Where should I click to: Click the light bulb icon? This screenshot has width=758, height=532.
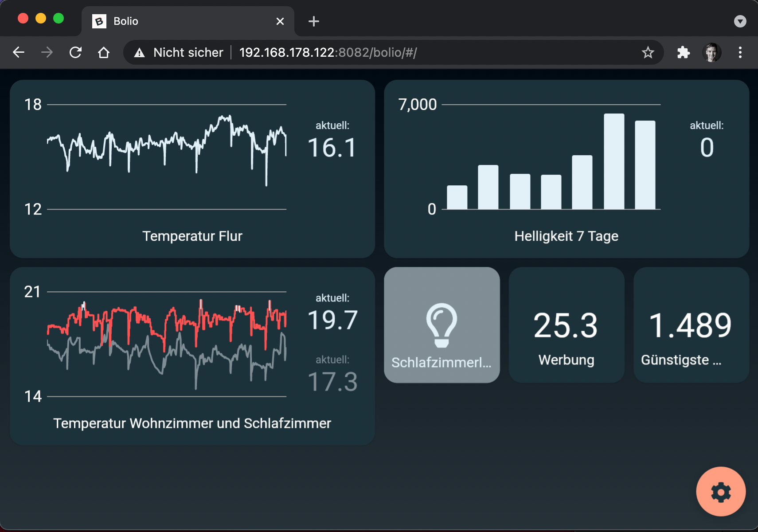pos(442,325)
